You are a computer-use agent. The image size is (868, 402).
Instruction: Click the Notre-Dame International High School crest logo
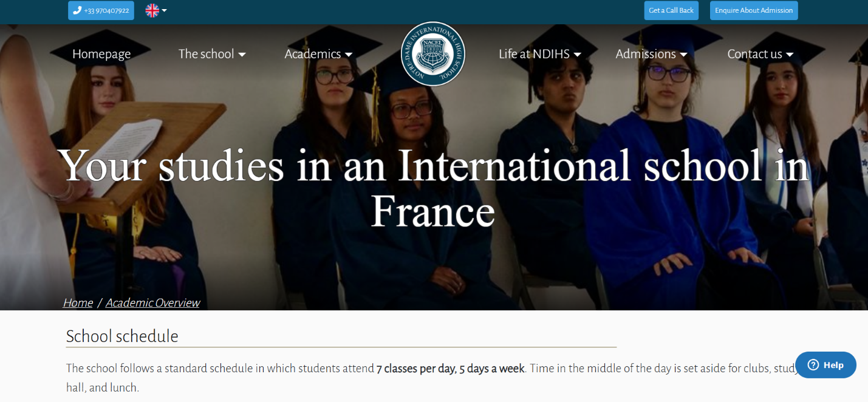pyautogui.click(x=433, y=54)
